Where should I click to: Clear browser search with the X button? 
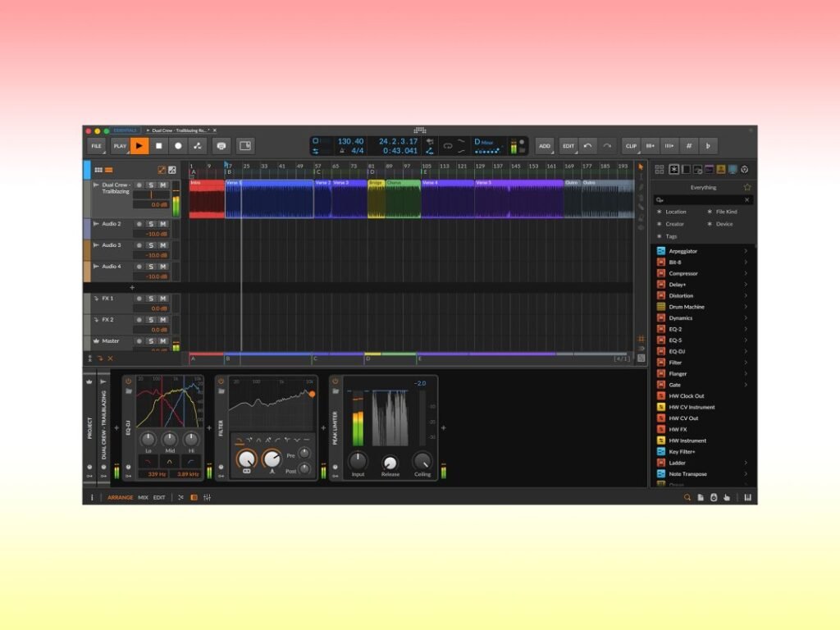[x=747, y=200]
